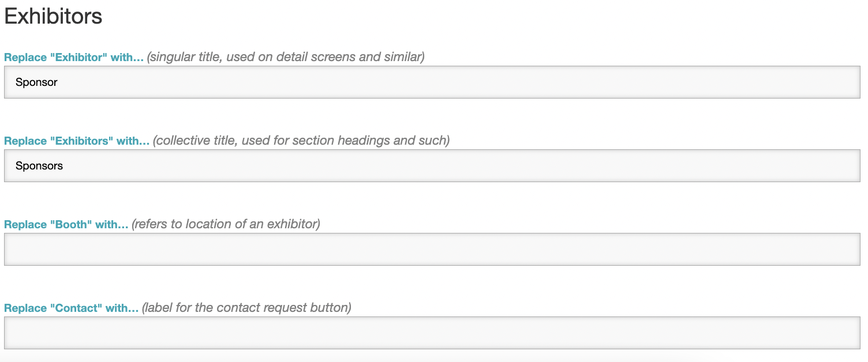Click the Replace "Exhibitors" with… label
This screenshot has height=362, width=868.
click(x=76, y=141)
